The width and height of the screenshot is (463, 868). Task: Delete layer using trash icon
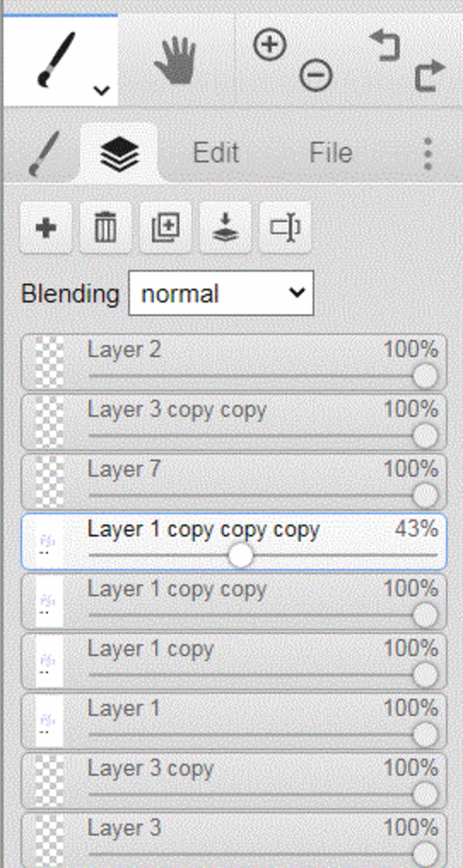pyautogui.click(x=105, y=227)
